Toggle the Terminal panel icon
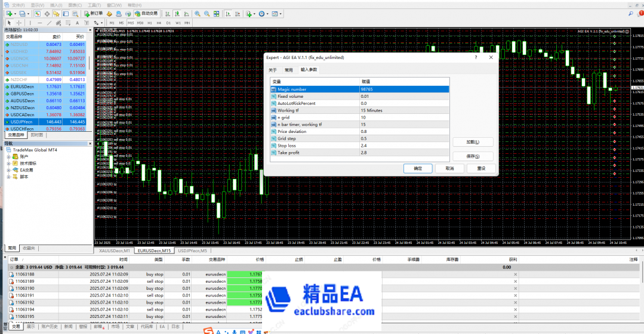644x334 pixels. pos(66,14)
